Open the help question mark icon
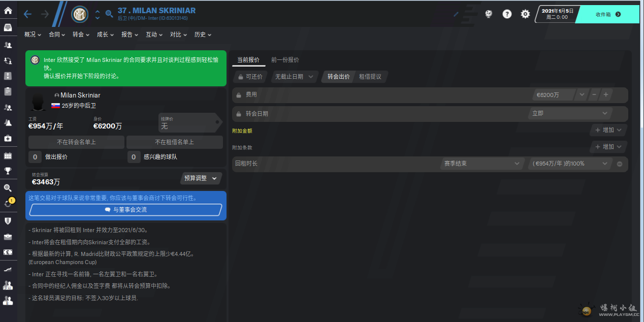644x322 pixels. click(507, 14)
